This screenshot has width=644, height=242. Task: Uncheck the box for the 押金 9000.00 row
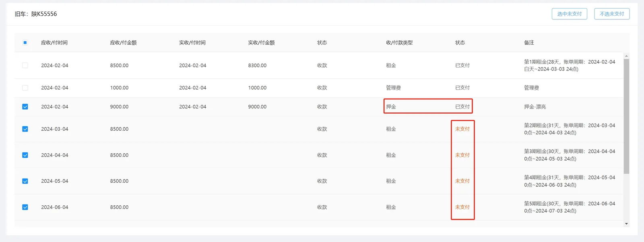point(25,107)
